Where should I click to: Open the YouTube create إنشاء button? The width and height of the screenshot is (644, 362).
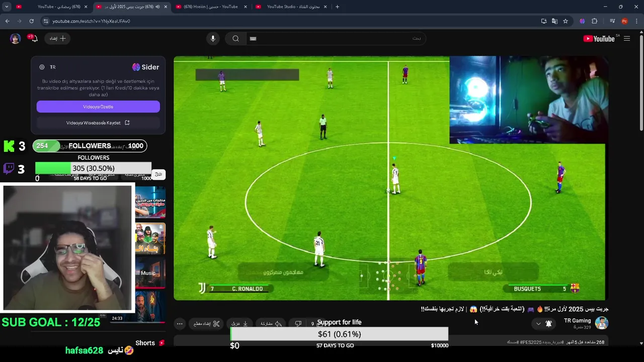click(58, 38)
